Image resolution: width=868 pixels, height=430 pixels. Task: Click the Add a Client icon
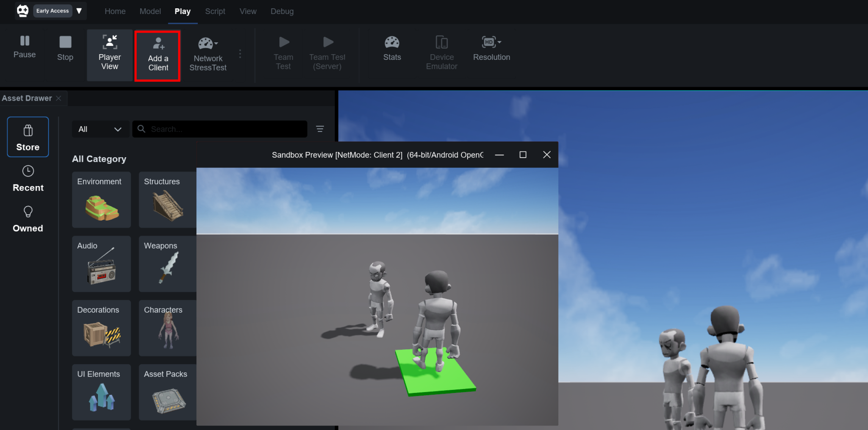tap(158, 44)
